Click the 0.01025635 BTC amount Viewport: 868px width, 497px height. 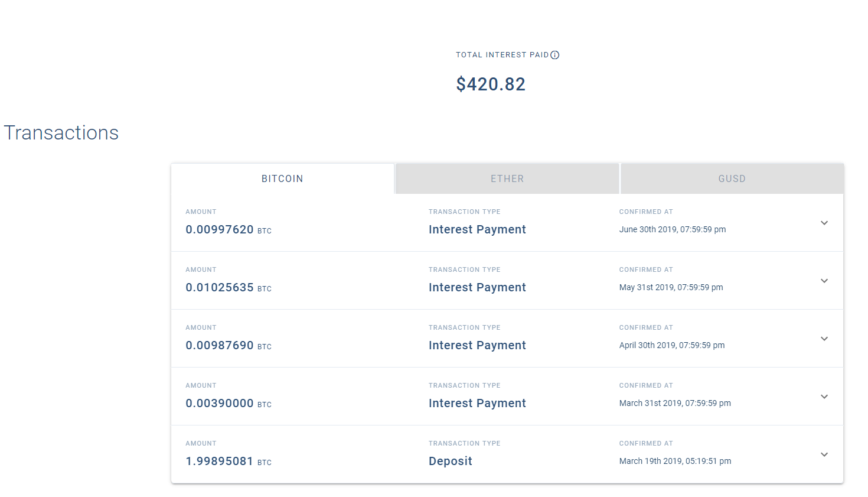[229, 287]
